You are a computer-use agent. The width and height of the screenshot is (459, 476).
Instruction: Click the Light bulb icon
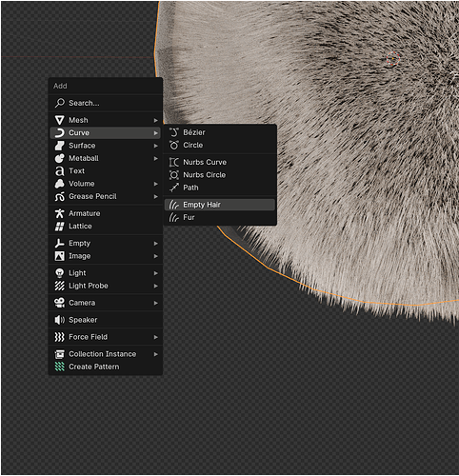(x=60, y=273)
